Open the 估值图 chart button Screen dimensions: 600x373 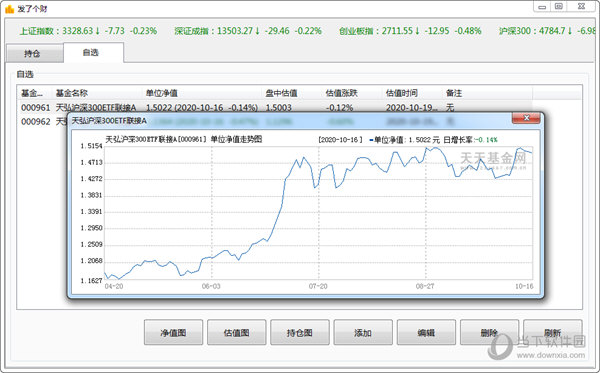point(236,332)
